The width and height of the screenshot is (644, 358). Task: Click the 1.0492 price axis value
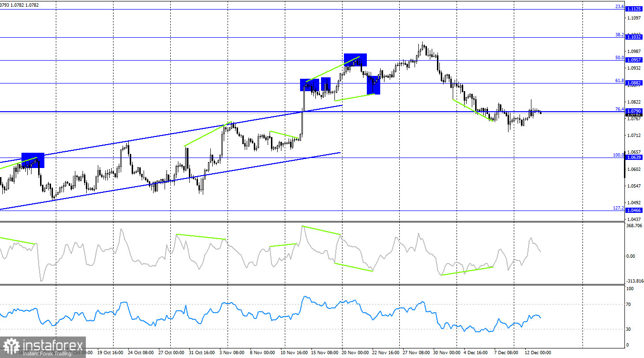(634, 202)
